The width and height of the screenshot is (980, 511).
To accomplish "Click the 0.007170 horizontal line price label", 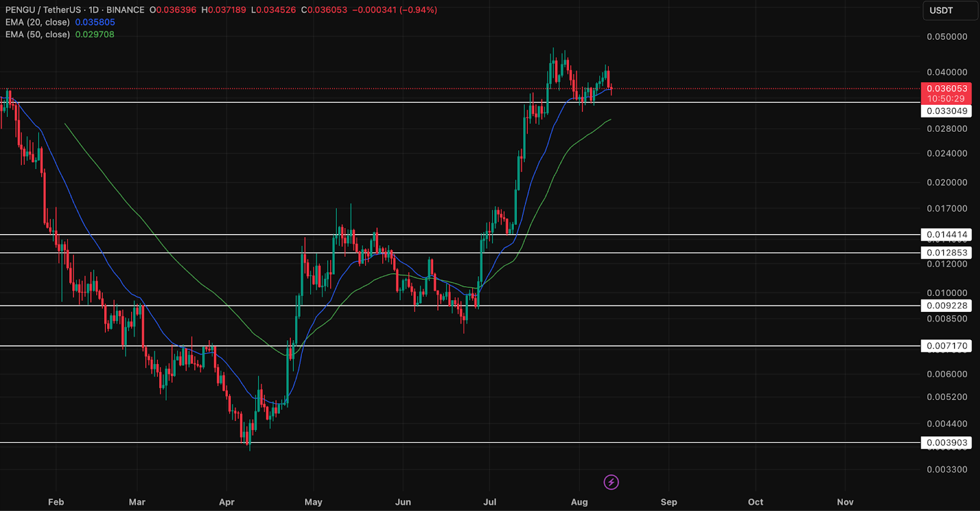I will pyautogui.click(x=946, y=346).
